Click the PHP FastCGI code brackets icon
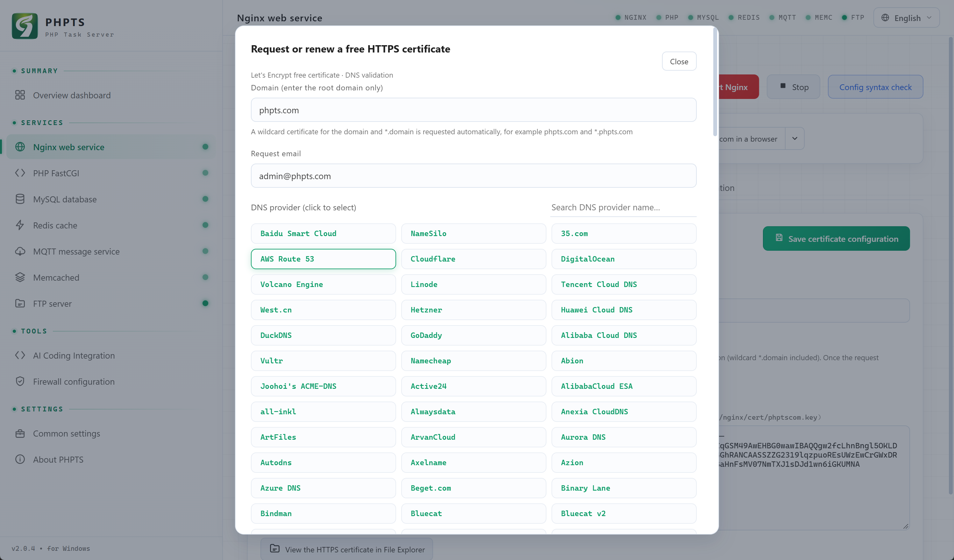Image resolution: width=954 pixels, height=560 pixels. pyautogui.click(x=20, y=173)
